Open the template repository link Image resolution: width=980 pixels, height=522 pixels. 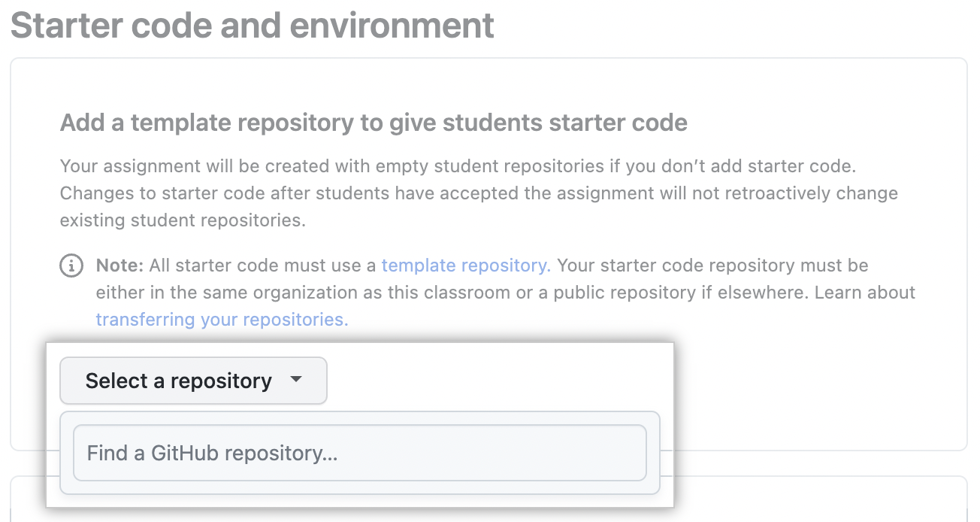466,266
